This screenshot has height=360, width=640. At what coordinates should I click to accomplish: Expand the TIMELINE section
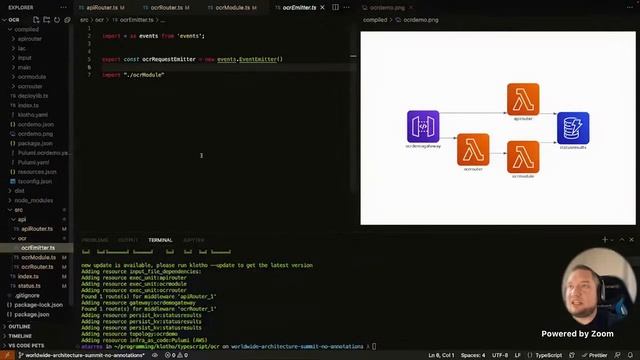(x=20, y=336)
